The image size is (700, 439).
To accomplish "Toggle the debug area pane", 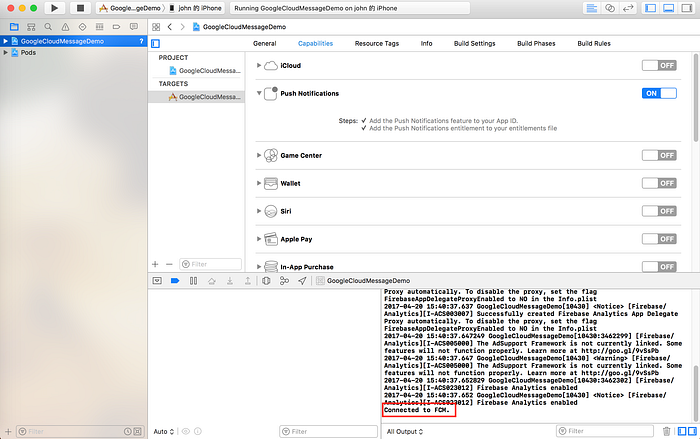I will [669, 8].
